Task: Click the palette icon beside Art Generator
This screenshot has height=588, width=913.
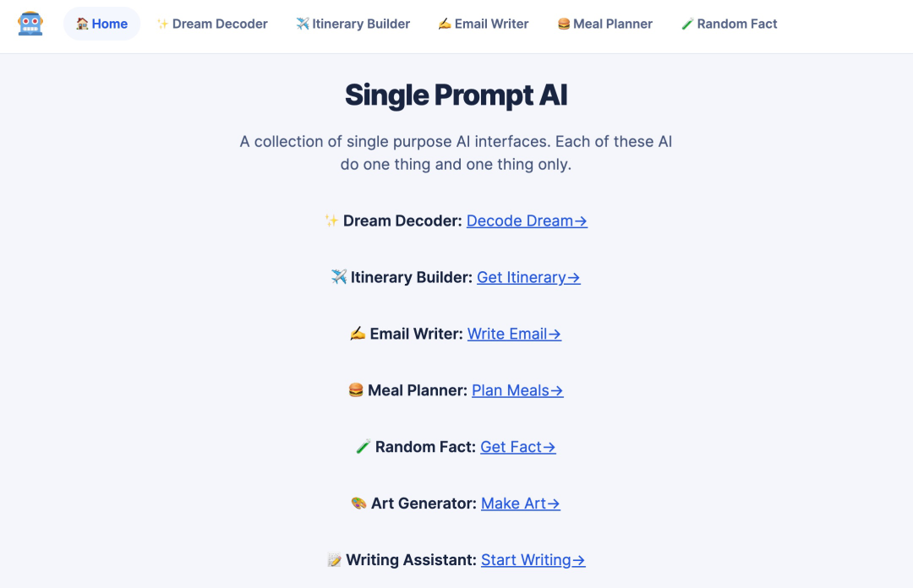Action: click(x=359, y=504)
